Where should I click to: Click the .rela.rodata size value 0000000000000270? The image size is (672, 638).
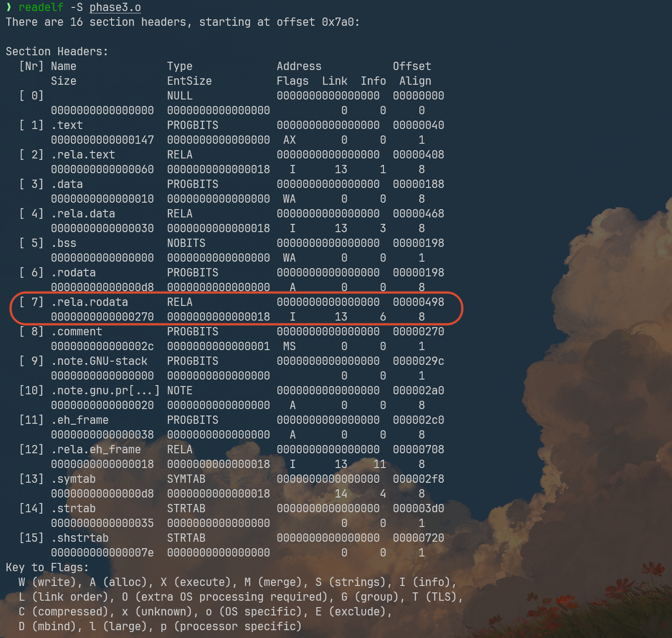pos(102,317)
